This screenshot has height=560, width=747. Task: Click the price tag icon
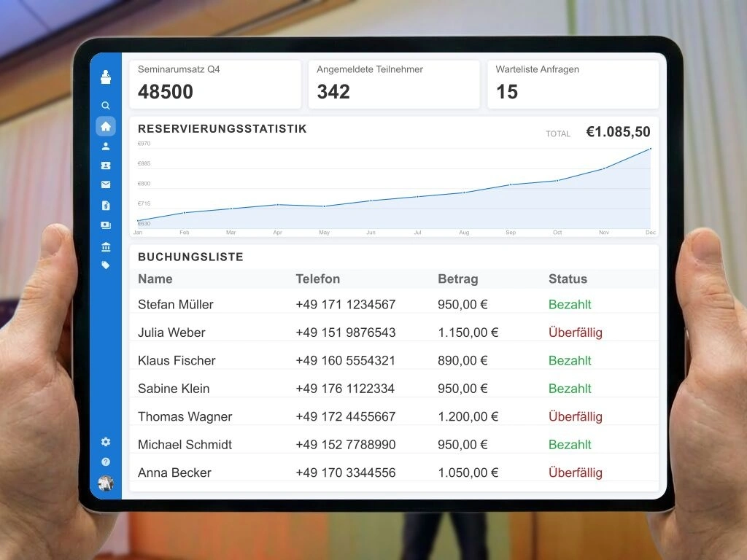(x=106, y=265)
